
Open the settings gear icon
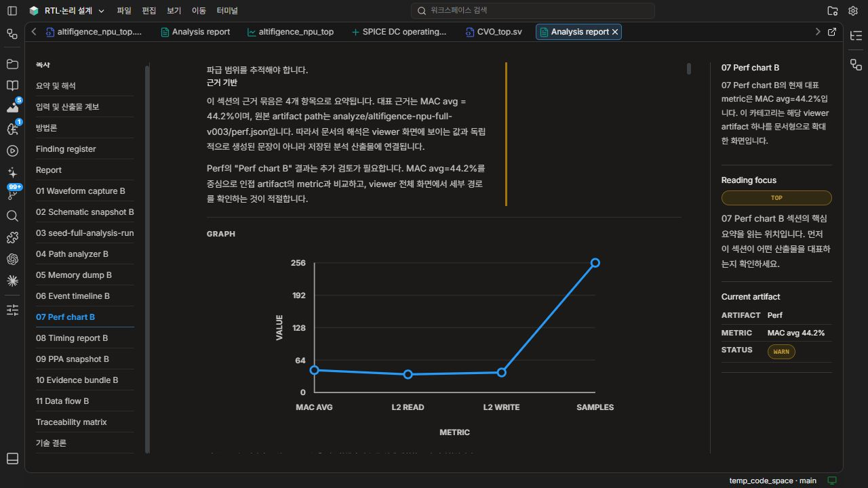click(853, 11)
